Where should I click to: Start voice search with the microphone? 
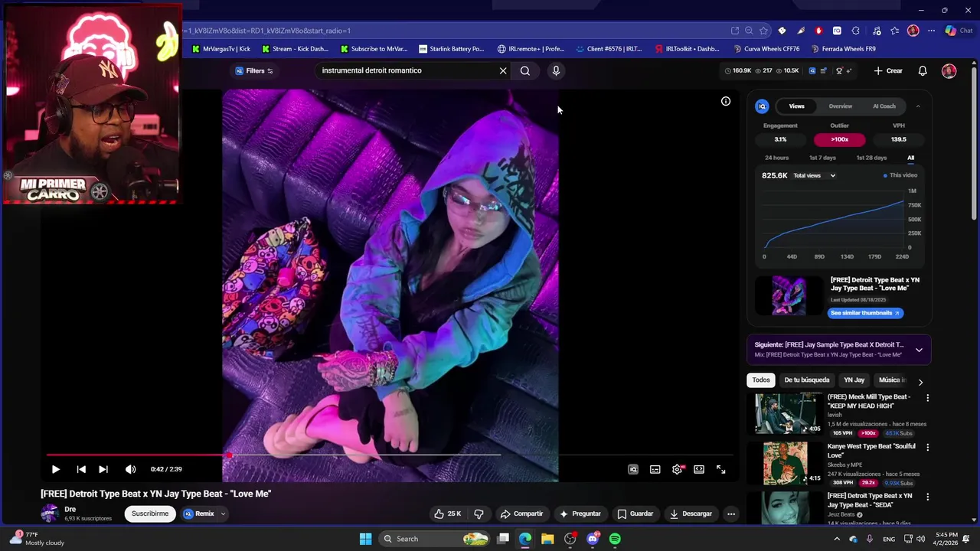(556, 70)
